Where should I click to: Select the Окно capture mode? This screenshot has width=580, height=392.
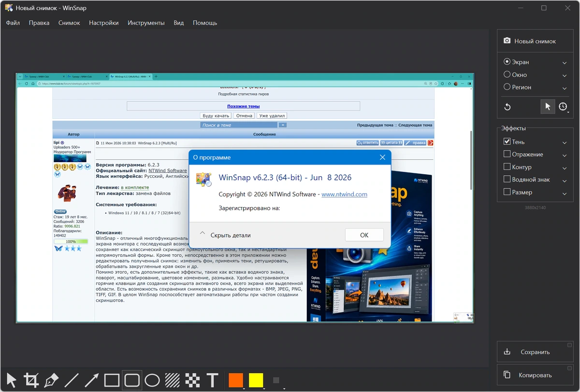515,75
